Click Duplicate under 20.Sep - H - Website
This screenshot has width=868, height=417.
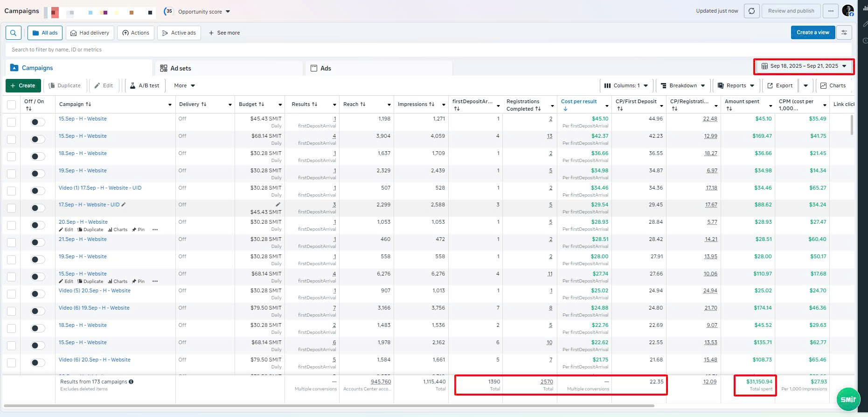click(x=90, y=230)
